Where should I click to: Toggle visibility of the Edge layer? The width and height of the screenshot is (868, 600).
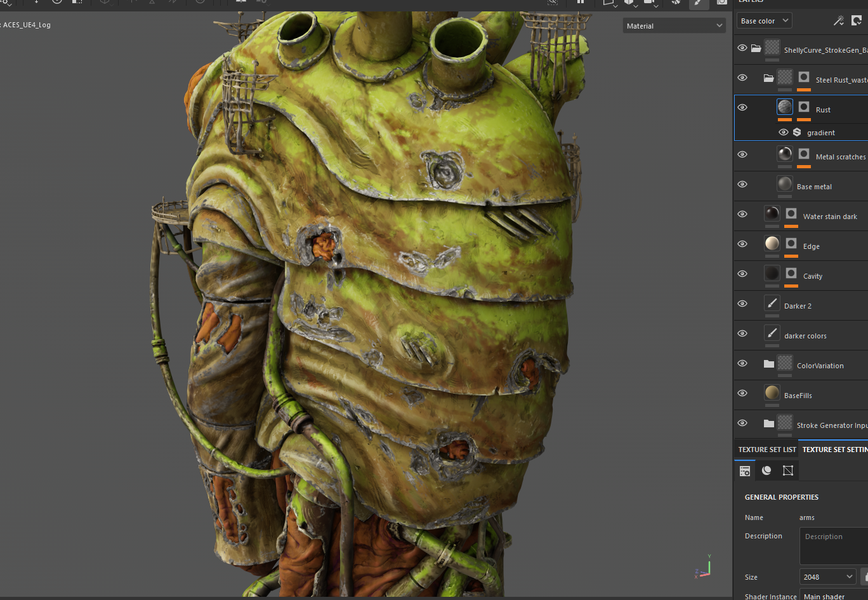click(x=742, y=244)
